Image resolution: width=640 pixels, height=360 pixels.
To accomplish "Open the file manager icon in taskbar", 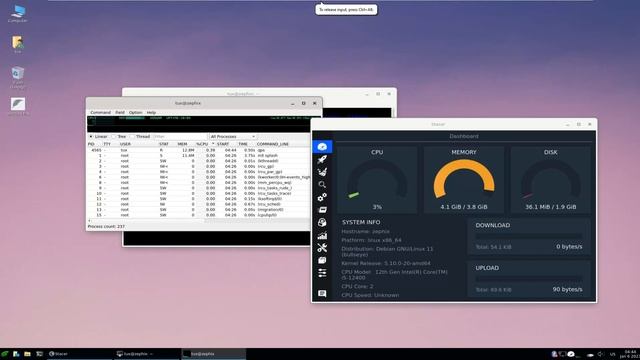I will pos(16,354).
